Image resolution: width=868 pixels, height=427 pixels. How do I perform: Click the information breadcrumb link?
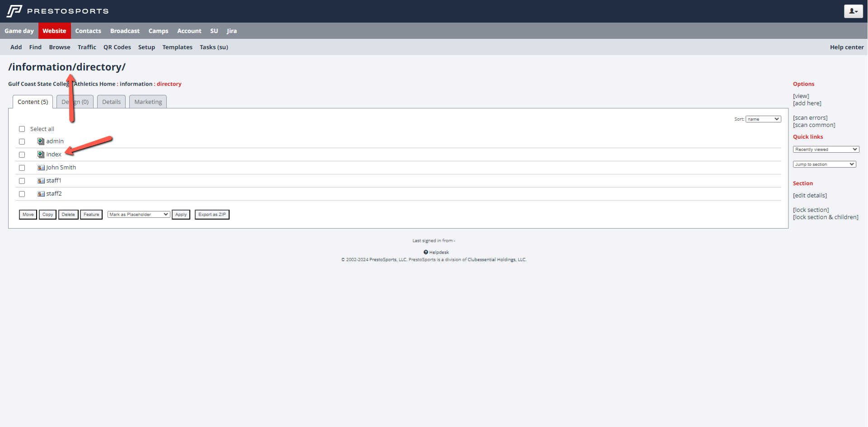(136, 84)
